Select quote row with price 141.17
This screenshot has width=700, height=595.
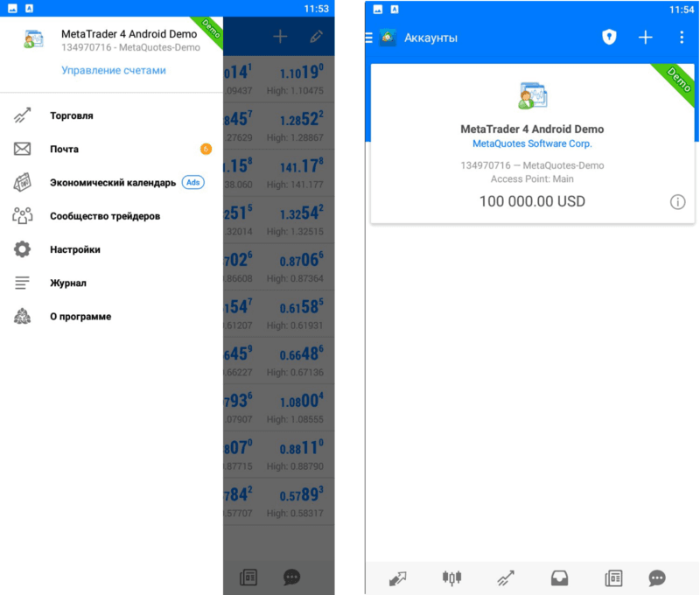279,173
